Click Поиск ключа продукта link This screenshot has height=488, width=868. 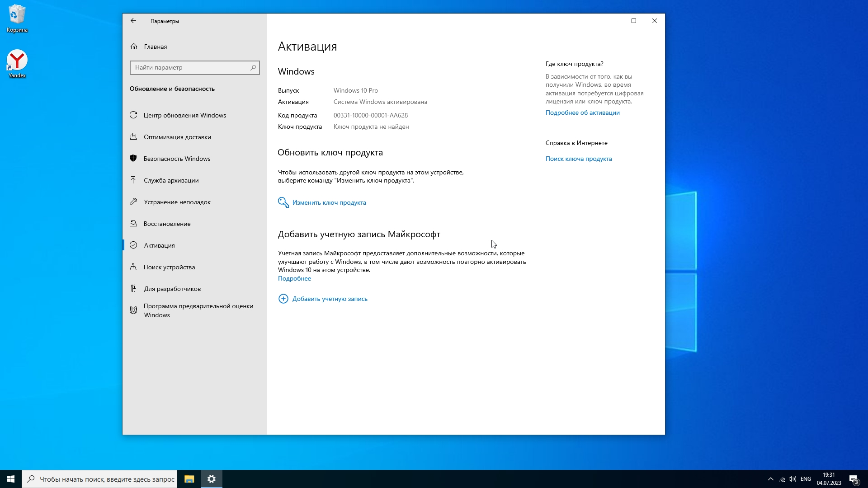point(578,159)
